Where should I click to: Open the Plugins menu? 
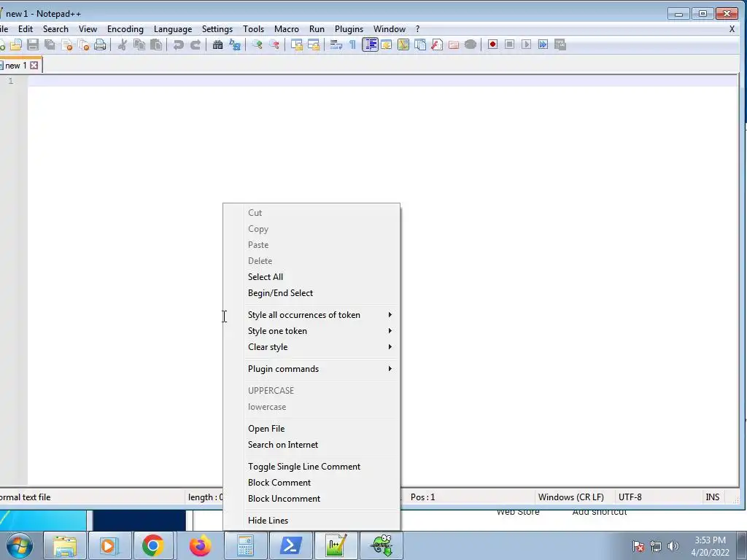pyautogui.click(x=349, y=29)
